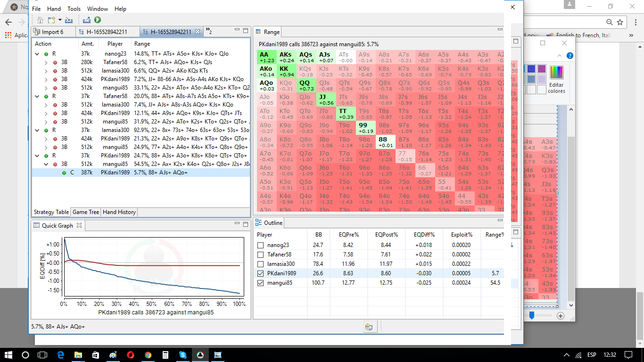The height and width of the screenshot is (362, 644).
Task: Uncheck the mangui85 player checkbox
Action: pos(261,283)
